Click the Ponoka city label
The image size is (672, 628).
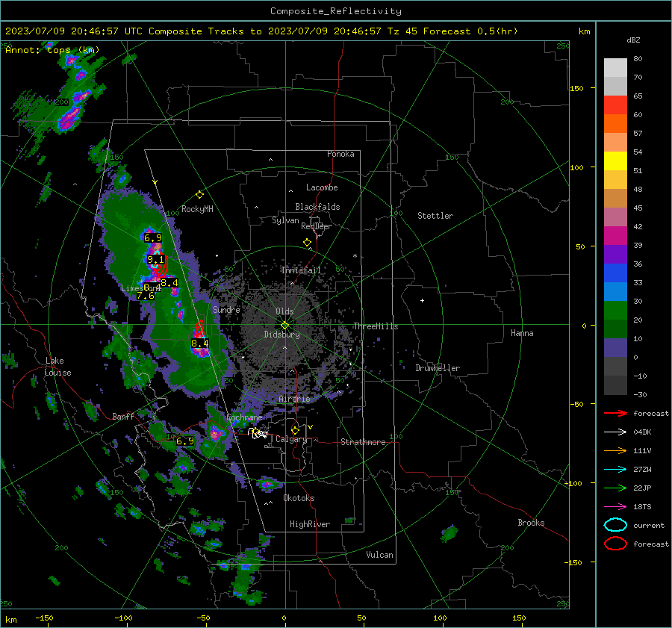click(x=340, y=154)
